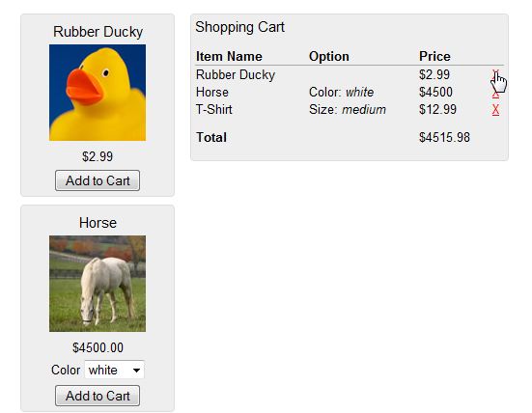This screenshot has width=532, height=413.
Task: Remove Rubber Ducky from the cart
Action: click(495, 74)
